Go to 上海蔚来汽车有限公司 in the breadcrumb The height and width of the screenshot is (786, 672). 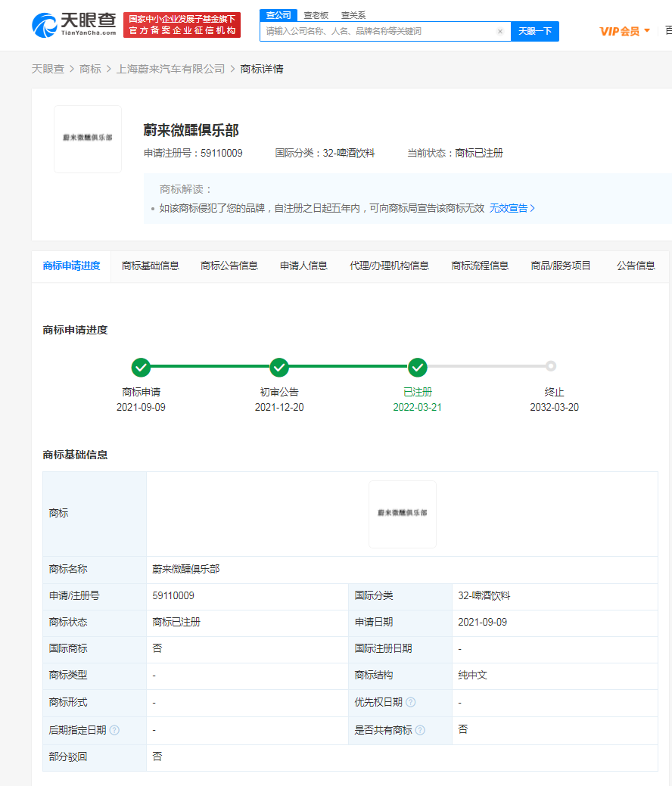(170, 69)
